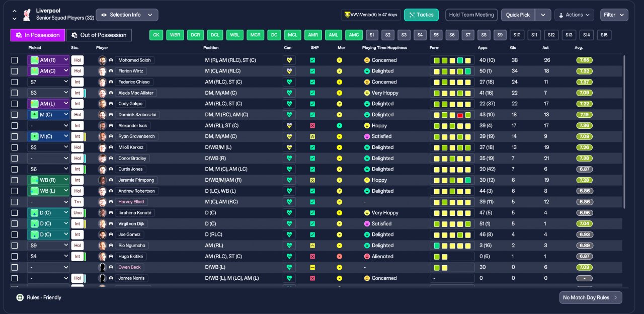
Task: Click Florian Wirtz's player portrait
Action: (102, 71)
